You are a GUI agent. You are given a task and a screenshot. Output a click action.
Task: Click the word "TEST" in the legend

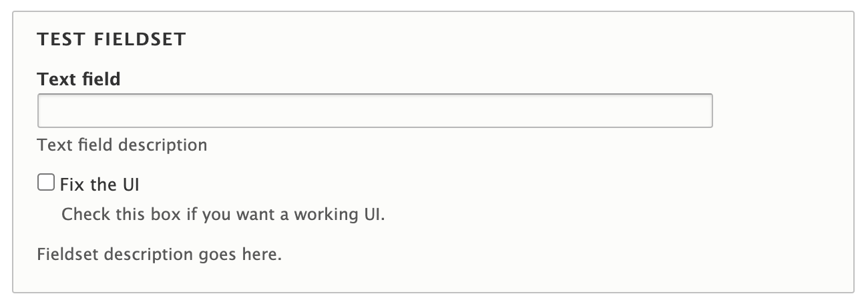click(x=63, y=40)
